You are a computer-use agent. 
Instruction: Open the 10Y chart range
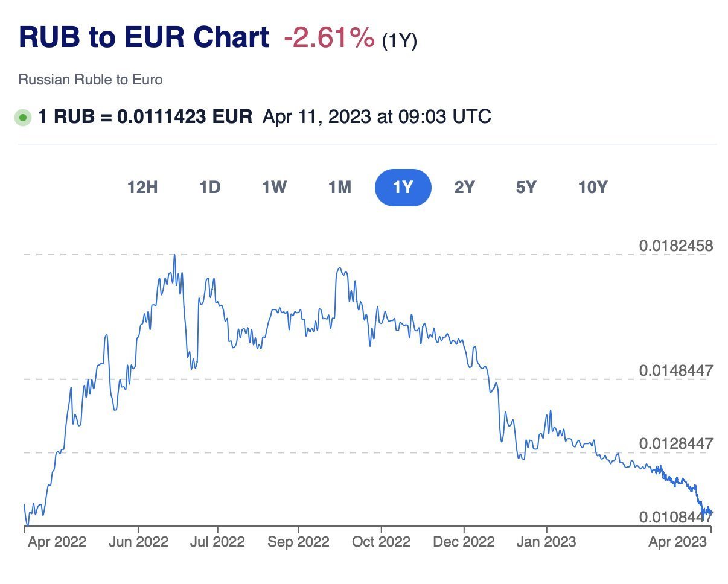click(x=592, y=188)
